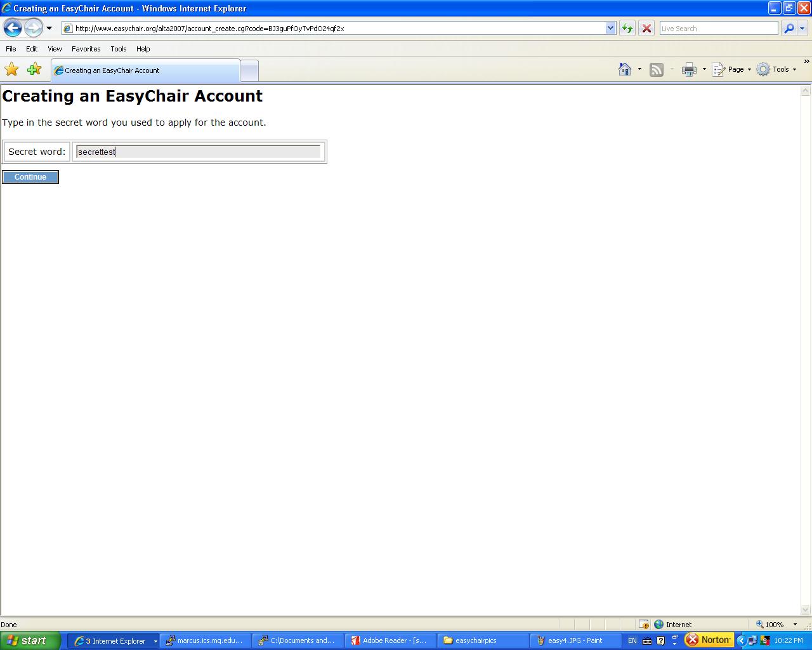812x650 pixels.
Task: Click the Print icon
Action: [689, 70]
